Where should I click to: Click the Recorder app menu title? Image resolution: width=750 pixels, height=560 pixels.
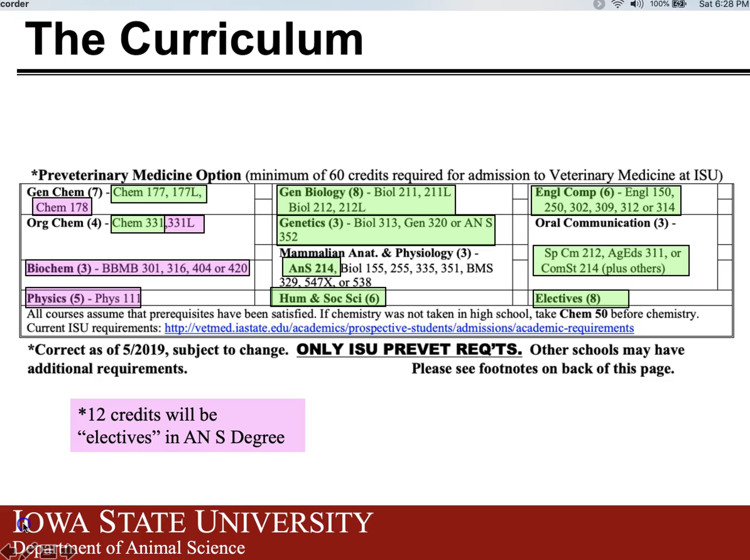point(14,4)
